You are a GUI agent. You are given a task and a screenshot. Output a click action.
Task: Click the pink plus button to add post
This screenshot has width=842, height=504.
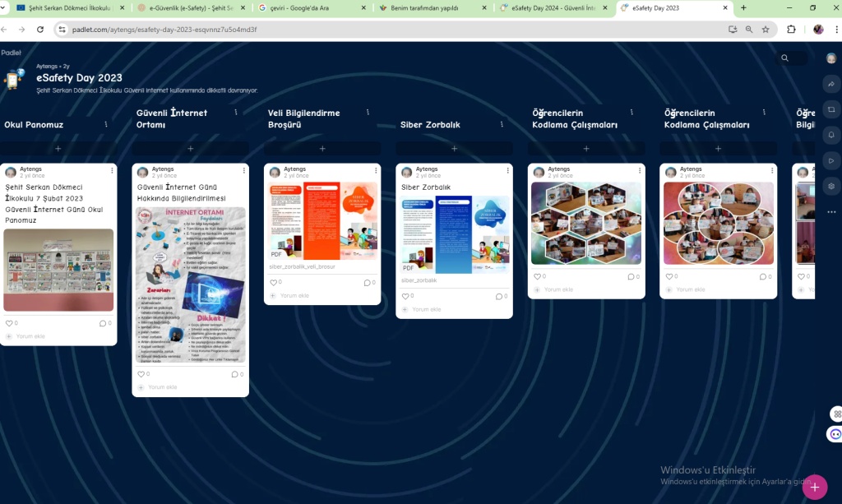tap(814, 487)
